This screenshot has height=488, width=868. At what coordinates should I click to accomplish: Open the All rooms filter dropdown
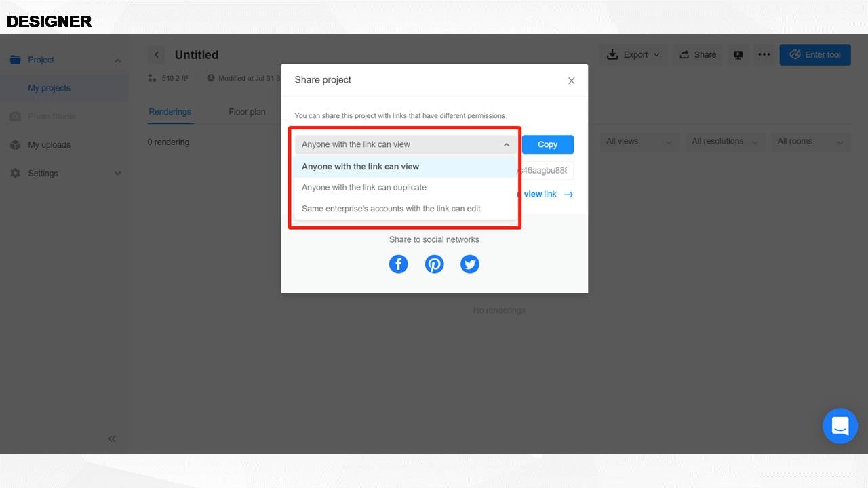pyautogui.click(x=810, y=142)
